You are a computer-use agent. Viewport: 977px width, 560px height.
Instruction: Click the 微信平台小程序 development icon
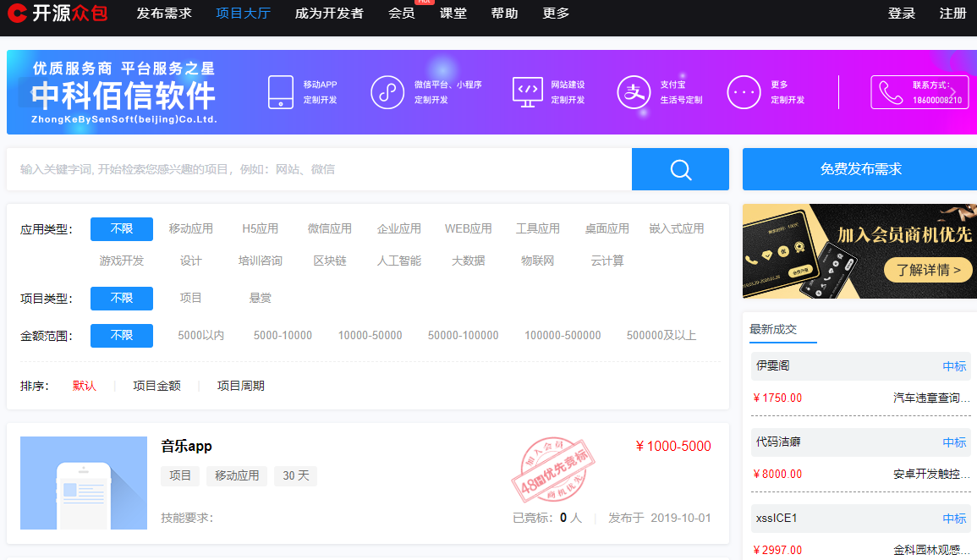[387, 92]
